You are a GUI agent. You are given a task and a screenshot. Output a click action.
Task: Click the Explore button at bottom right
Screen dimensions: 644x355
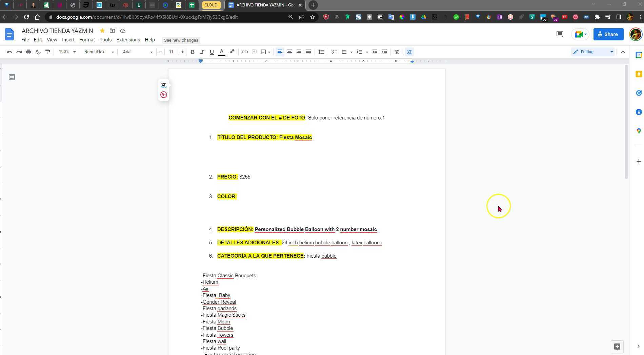(617, 347)
